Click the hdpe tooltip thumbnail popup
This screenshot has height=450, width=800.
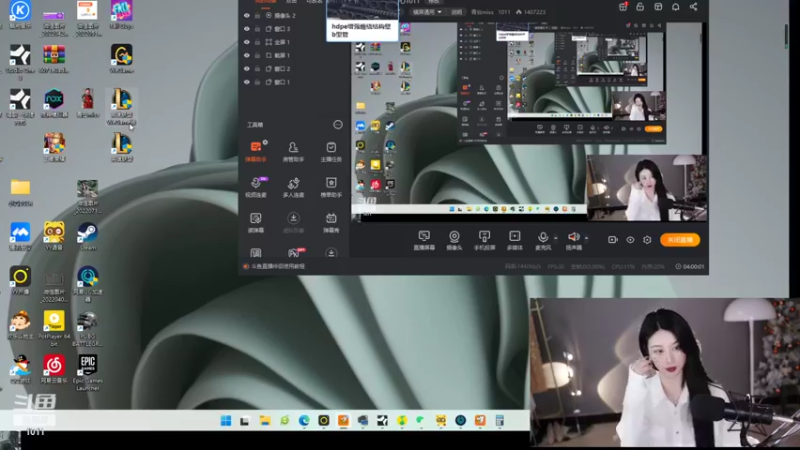(x=362, y=20)
